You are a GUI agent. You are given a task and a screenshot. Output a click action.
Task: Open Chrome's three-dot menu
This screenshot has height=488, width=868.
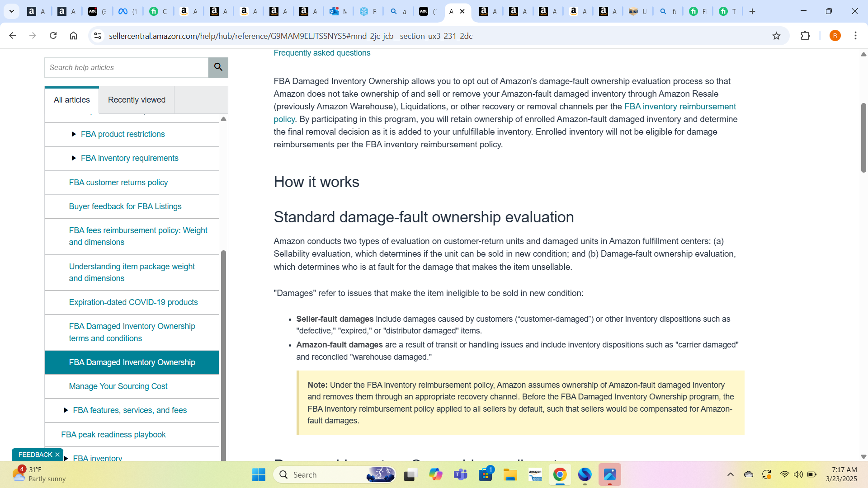click(855, 36)
